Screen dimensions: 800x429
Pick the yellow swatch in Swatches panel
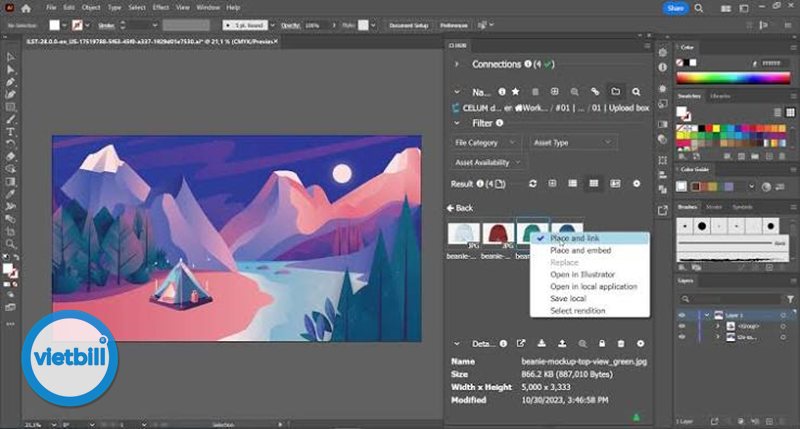coord(716,128)
